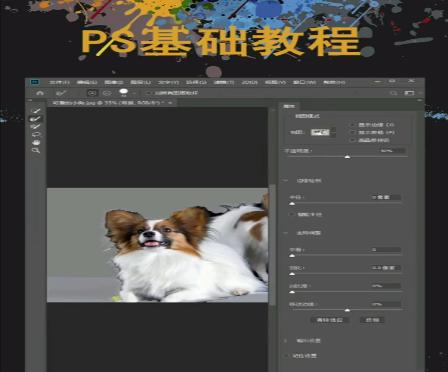The width and height of the screenshot is (448, 372).
Task: Open the tool preset brush icon
Action: coord(61,93)
